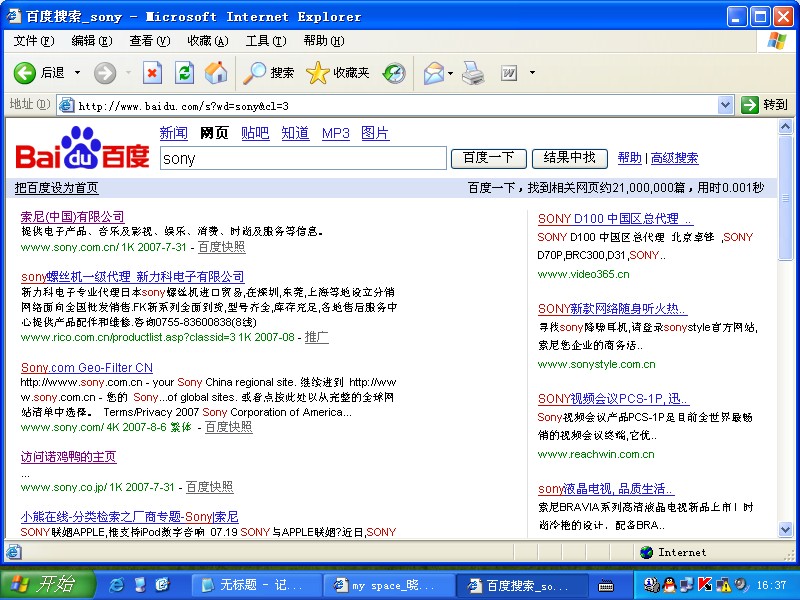Expand the Edit button dropdown arrow
This screenshot has height=600, width=800.
tap(532, 73)
